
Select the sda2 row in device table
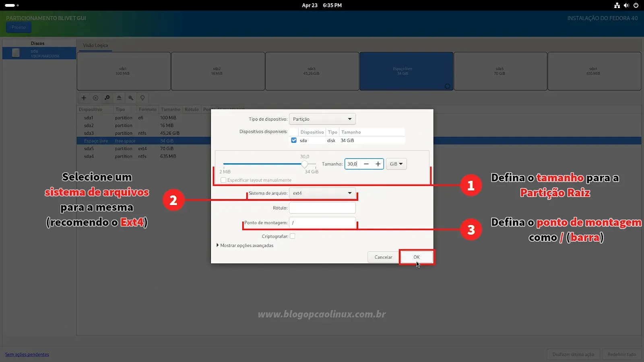(144, 125)
